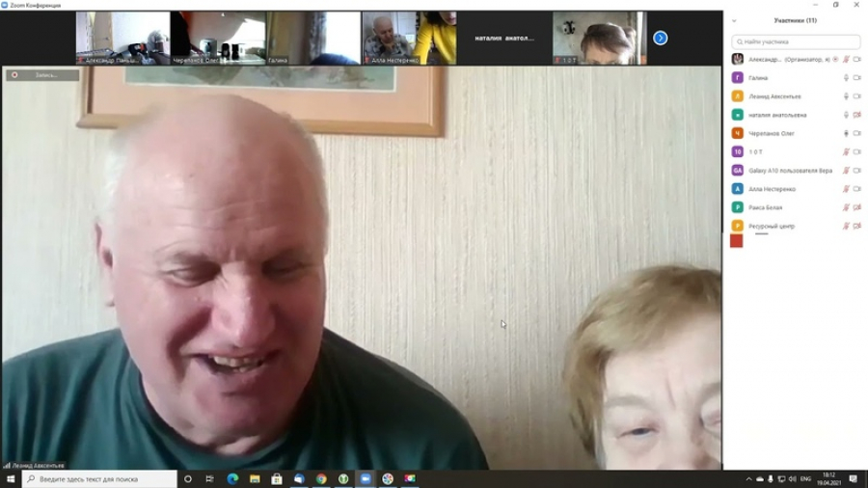Toggle disabled camera for Раиса Белая
This screenshot has height=488, width=868.
tap(856, 207)
